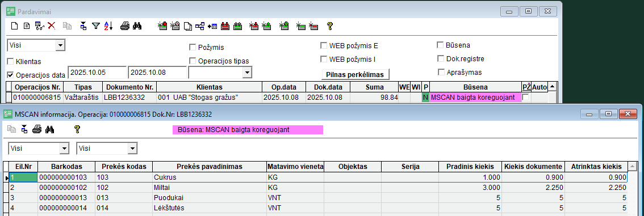Click the sparkle green bar icon
Image resolution: width=644 pixels, height=216 pixels.
pos(301,26)
